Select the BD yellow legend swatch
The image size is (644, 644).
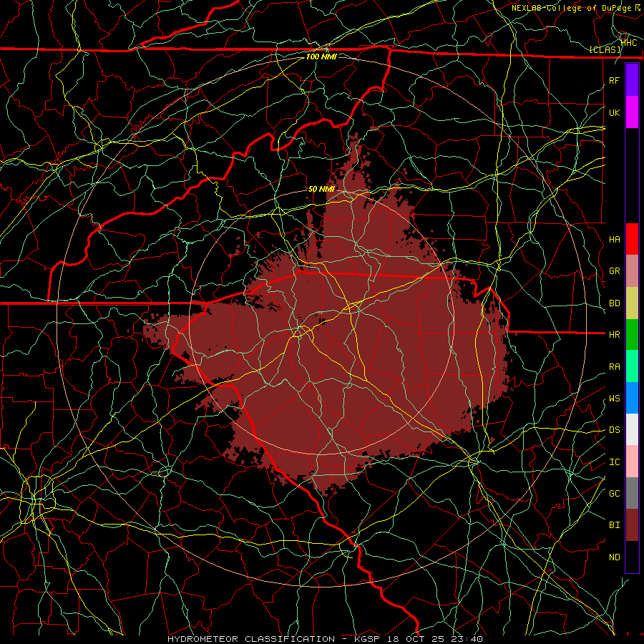point(632,303)
